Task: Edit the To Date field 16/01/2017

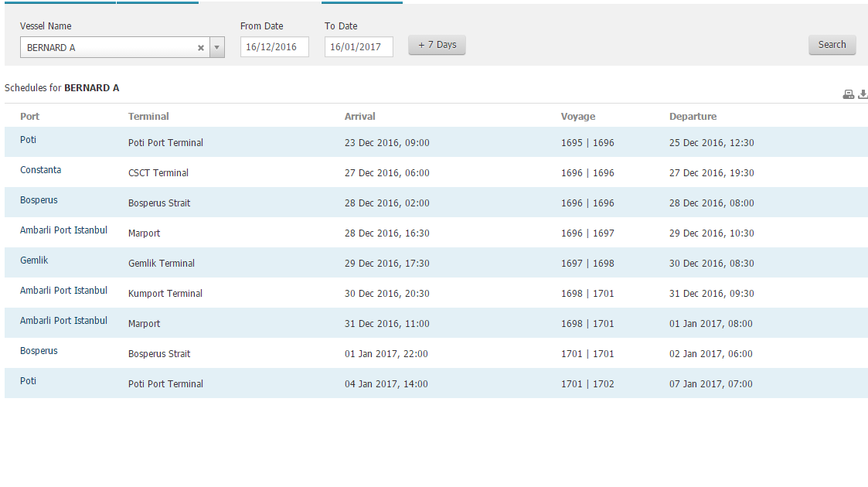Action: (x=359, y=47)
